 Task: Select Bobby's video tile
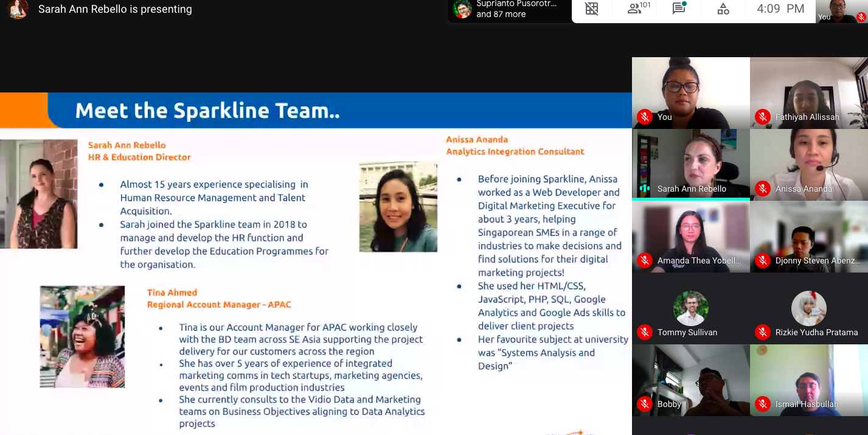coord(691,380)
